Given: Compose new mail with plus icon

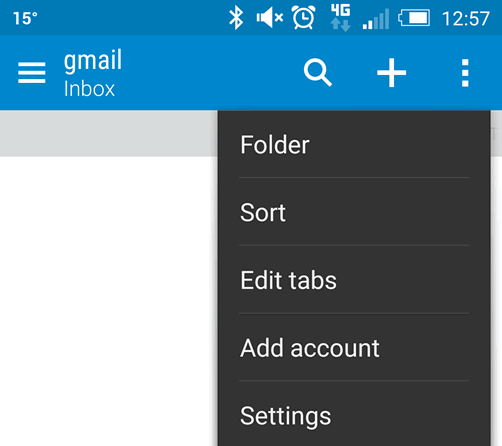Looking at the screenshot, I should [x=391, y=72].
